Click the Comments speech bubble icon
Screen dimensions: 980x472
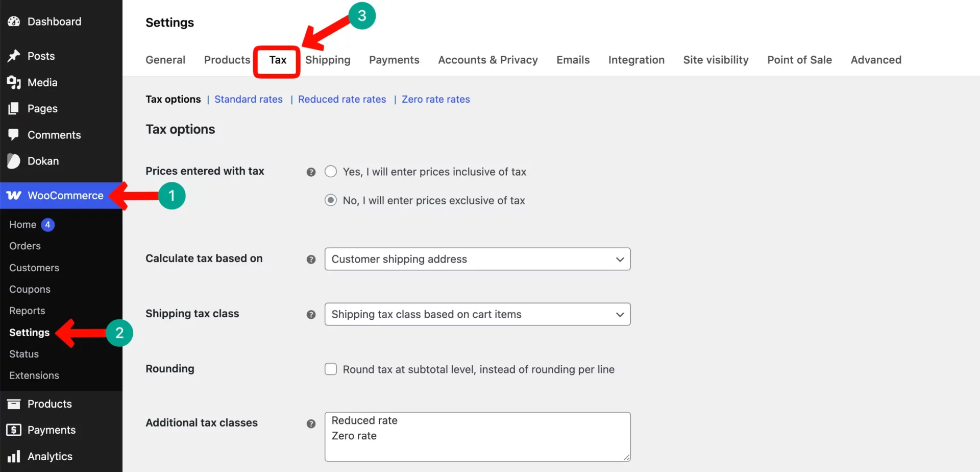click(14, 135)
